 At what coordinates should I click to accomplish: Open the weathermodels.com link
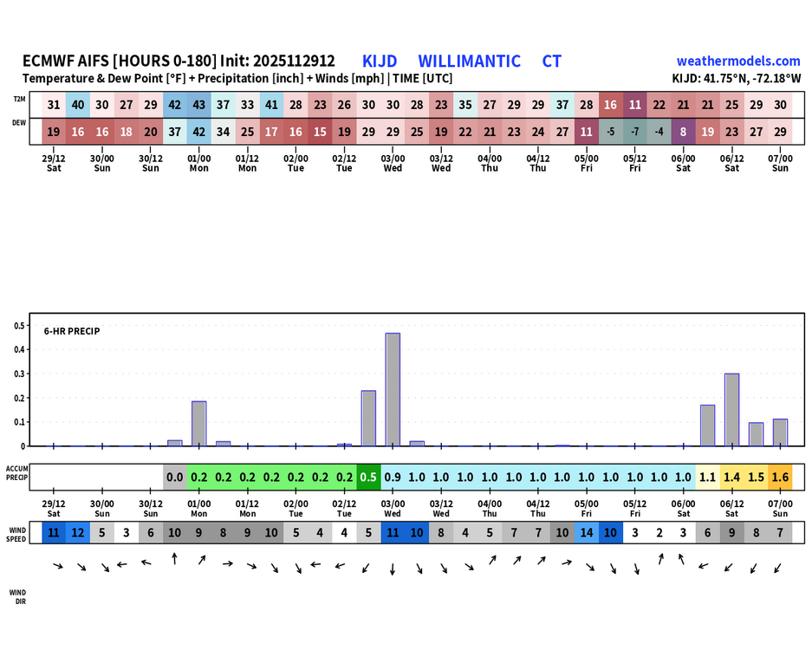[x=738, y=61]
